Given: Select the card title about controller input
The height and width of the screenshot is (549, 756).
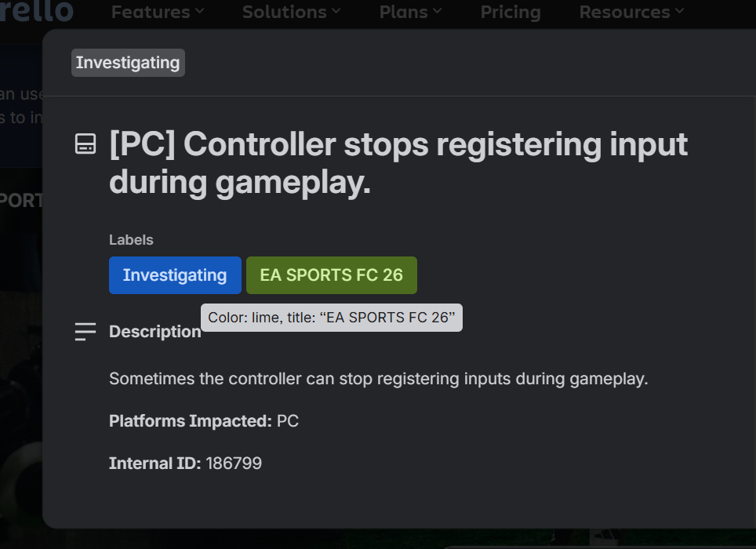Looking at the screenshot, I should coord(398,163).
